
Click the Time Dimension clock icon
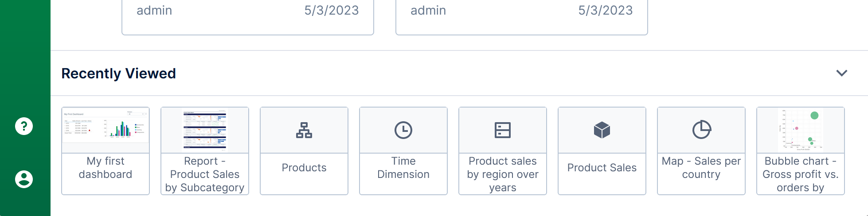(x=403, y=130)
